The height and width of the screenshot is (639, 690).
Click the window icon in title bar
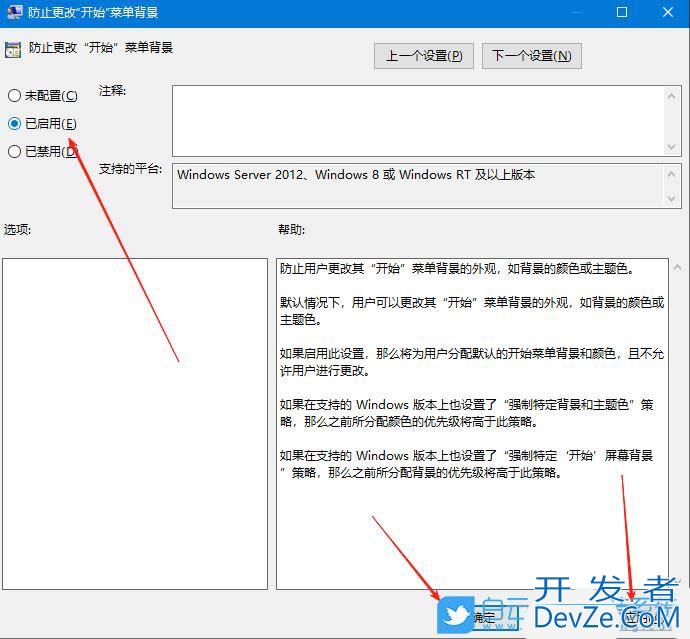pos(15,11)
